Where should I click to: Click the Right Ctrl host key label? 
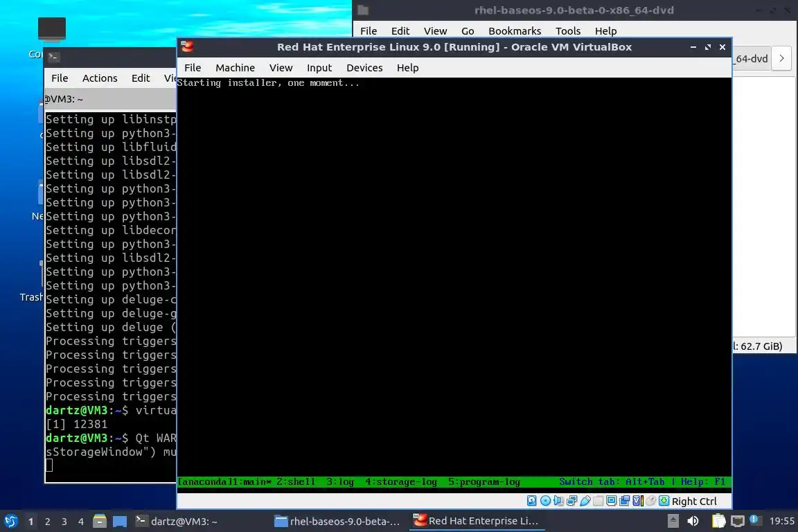coord(693,502)
